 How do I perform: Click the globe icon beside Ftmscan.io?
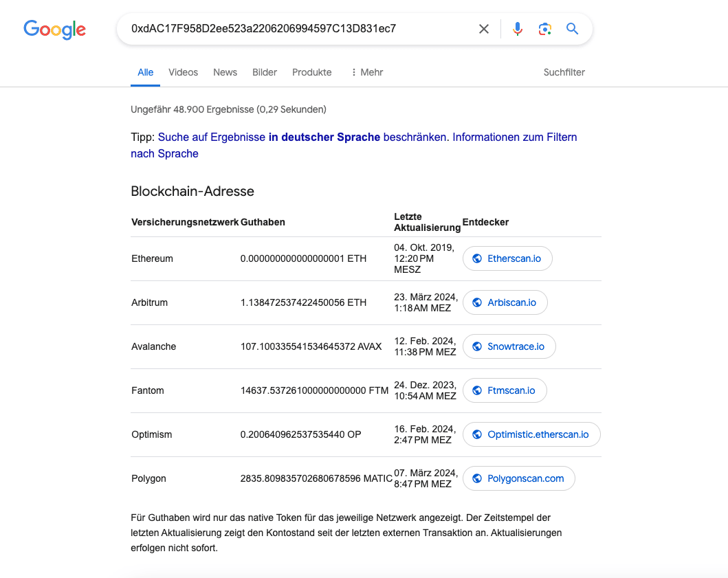coord(477,390)
